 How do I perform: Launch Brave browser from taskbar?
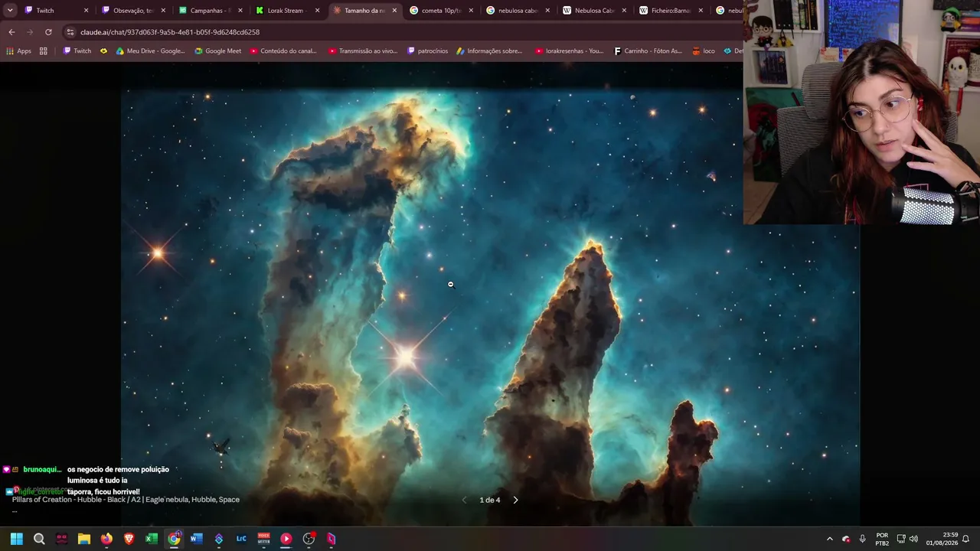coord(129,539)
